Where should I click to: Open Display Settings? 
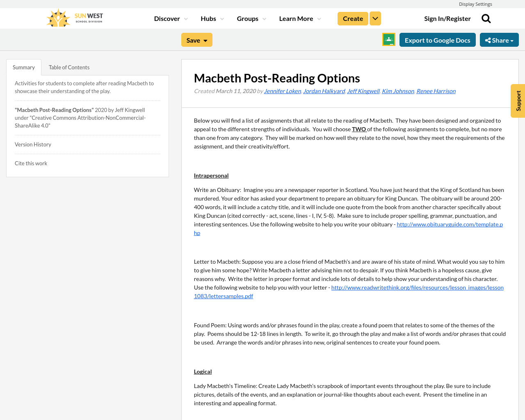475,4
